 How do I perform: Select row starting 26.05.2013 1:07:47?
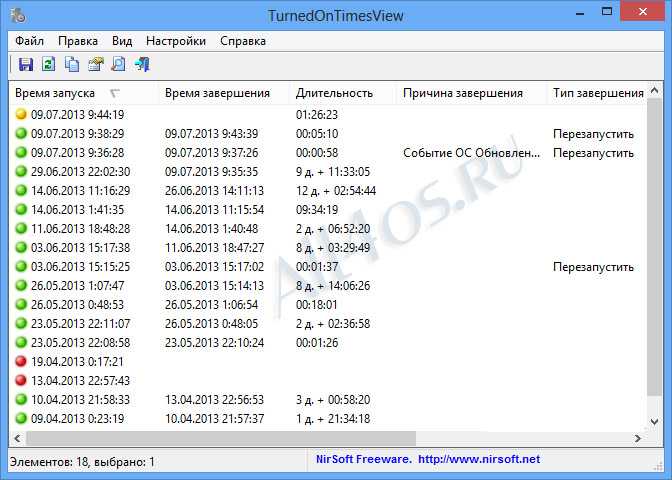click(328, 285)
